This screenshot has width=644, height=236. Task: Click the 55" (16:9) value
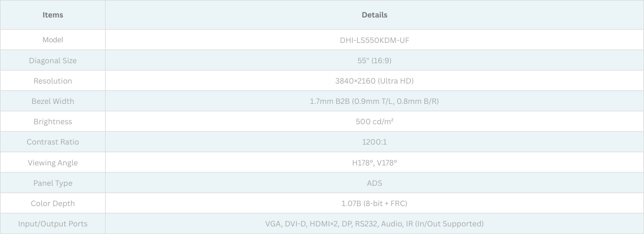(374, 60)
